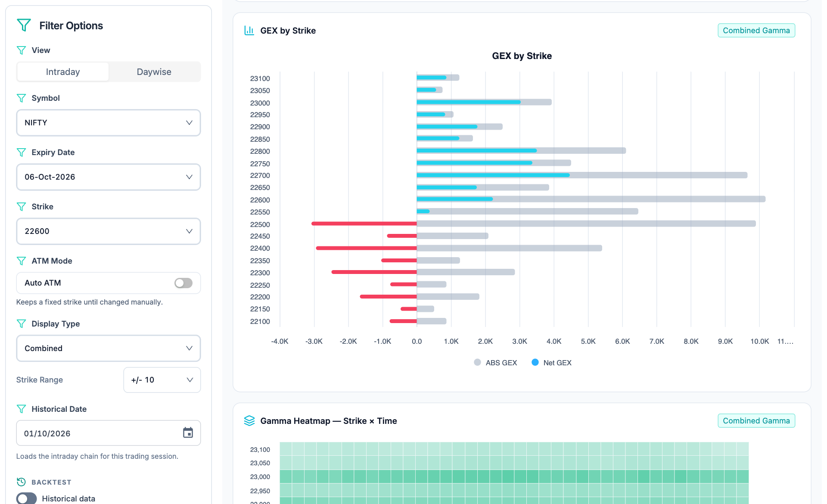Click the bar chart icon by GEX by Strike
The height and width of the screenshot is (504, 827).
click(249, 31)
